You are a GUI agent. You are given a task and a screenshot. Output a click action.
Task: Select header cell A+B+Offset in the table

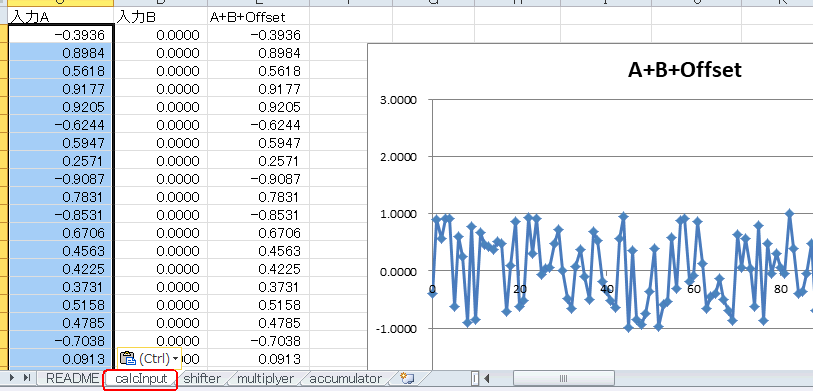point(258,18)
